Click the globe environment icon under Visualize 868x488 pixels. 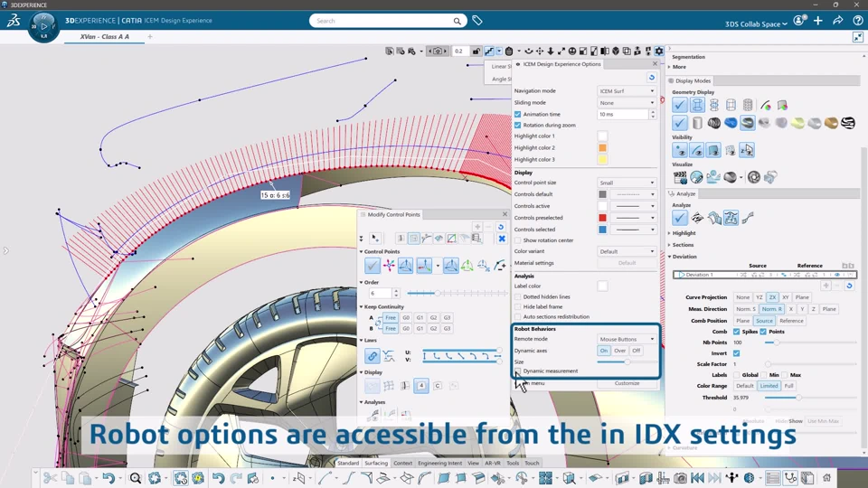(x=696, y=177)
